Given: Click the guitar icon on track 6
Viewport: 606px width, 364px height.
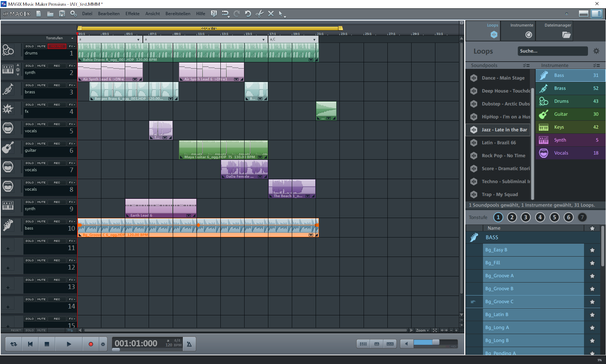Looking at the screenshot, I should [8, 147].
